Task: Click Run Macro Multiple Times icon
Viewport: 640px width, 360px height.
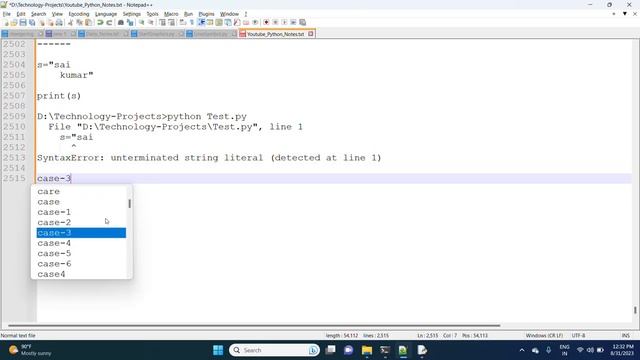Action: [293, 22]
